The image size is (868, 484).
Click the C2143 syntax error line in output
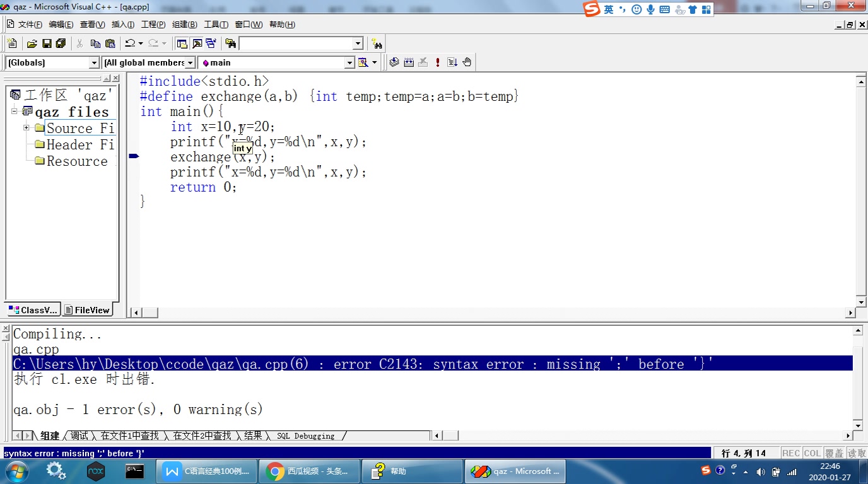click(433, 364)
